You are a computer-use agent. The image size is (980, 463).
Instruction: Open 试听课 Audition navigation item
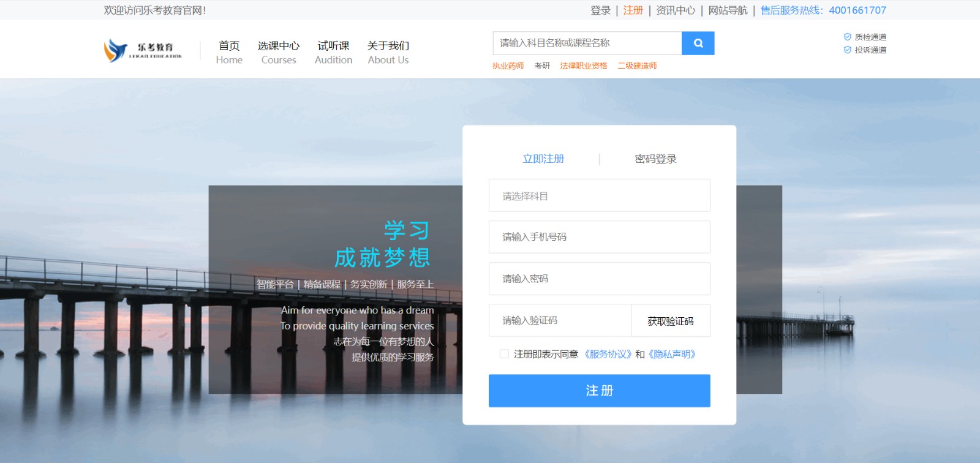click(333, 52)
